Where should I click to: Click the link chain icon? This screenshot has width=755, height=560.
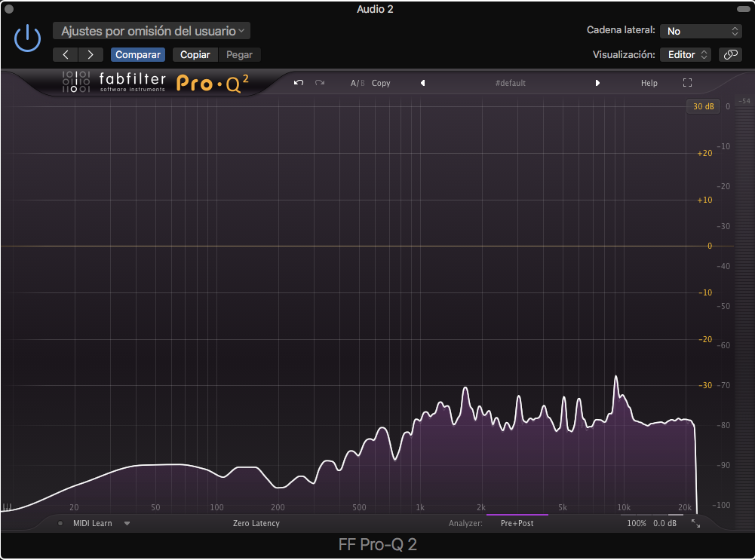point(729,55)
